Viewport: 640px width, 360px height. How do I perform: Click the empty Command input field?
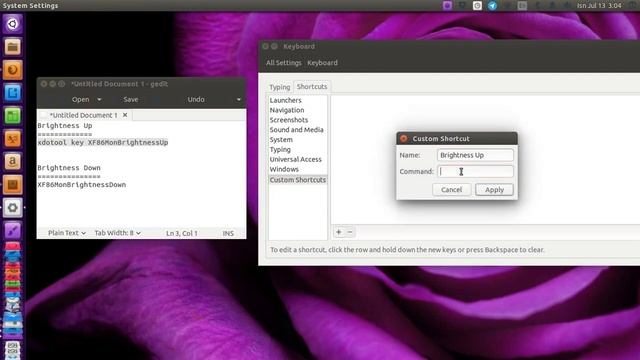(476, 171)
